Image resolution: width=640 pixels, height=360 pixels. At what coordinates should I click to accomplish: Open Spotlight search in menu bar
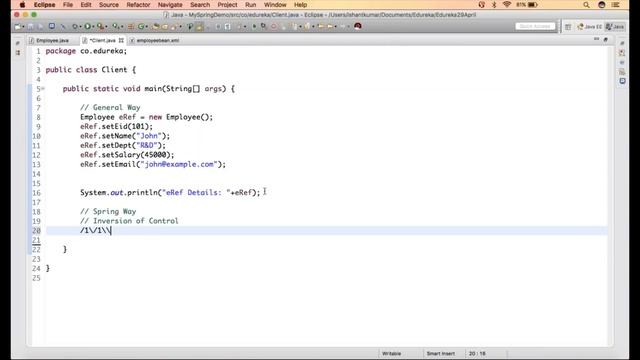pyautogui.click(x=586, y=5)
